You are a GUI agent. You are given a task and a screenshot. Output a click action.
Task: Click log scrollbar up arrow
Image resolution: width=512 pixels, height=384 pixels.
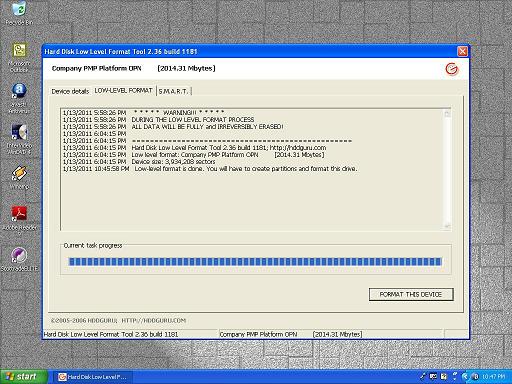pos(447,114)
